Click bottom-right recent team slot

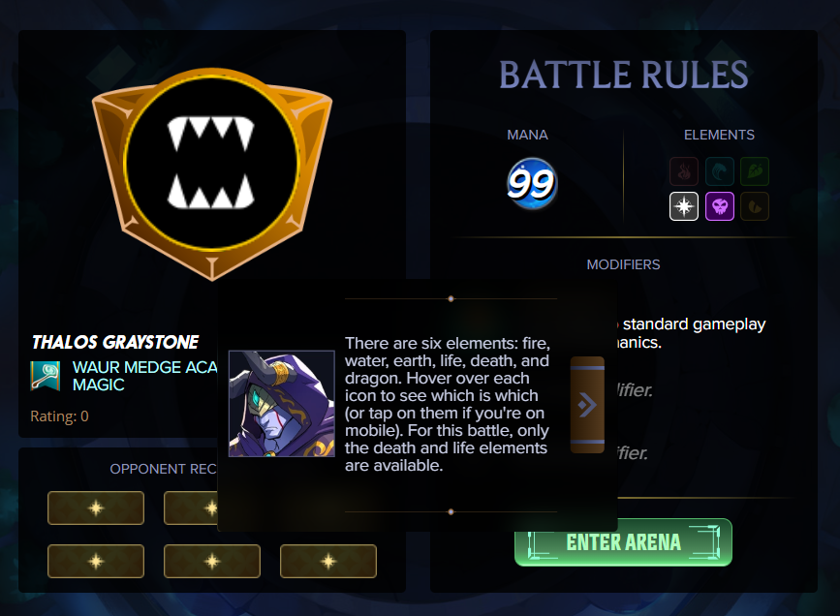pyautogui.click(x=328, y=562)
